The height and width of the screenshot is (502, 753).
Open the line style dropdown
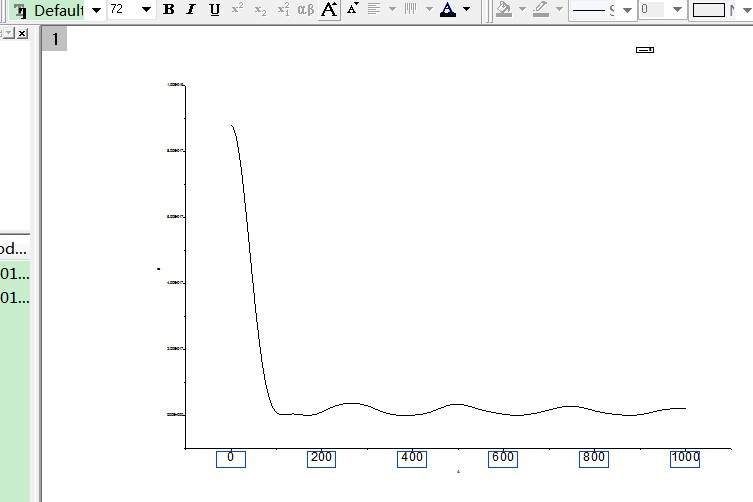[627, 10]
